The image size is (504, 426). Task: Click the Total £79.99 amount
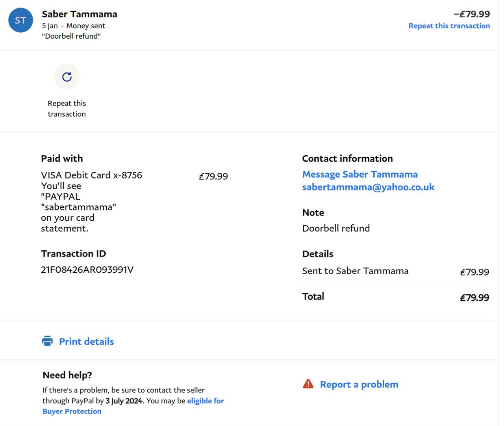click(474, 298)
